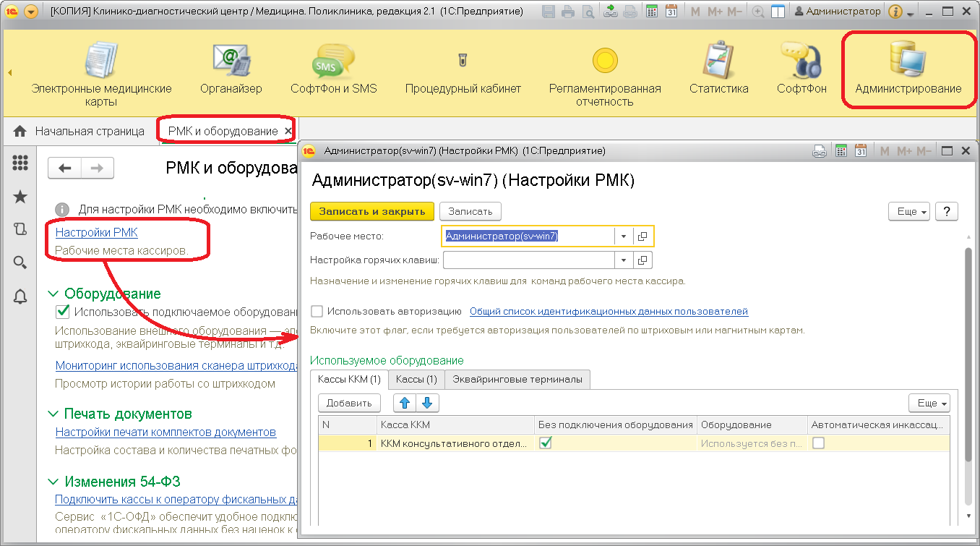Open dropdown arrow beside info icon
The width and height of the screenshot is (980, 546).
(910, 13)
